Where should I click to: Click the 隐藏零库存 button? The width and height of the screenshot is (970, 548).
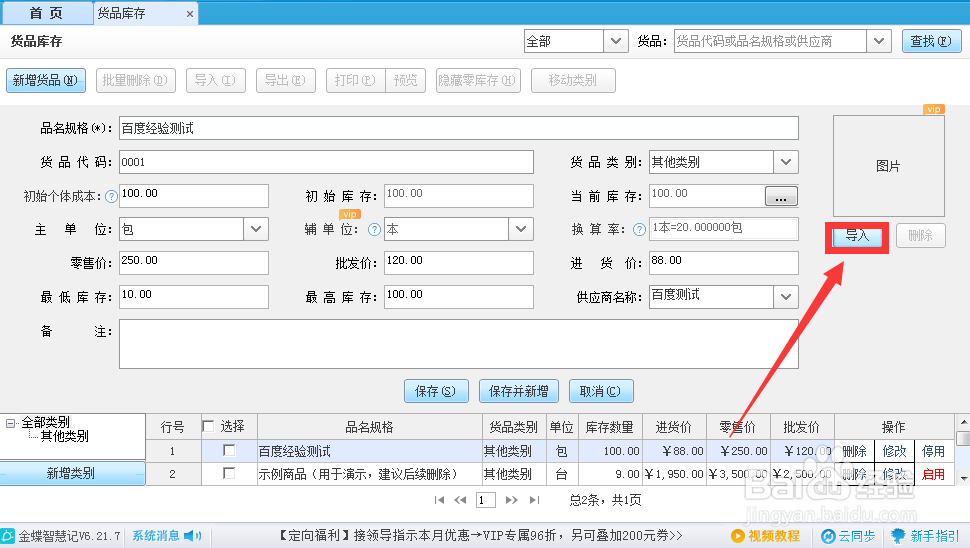click(478, 80)
